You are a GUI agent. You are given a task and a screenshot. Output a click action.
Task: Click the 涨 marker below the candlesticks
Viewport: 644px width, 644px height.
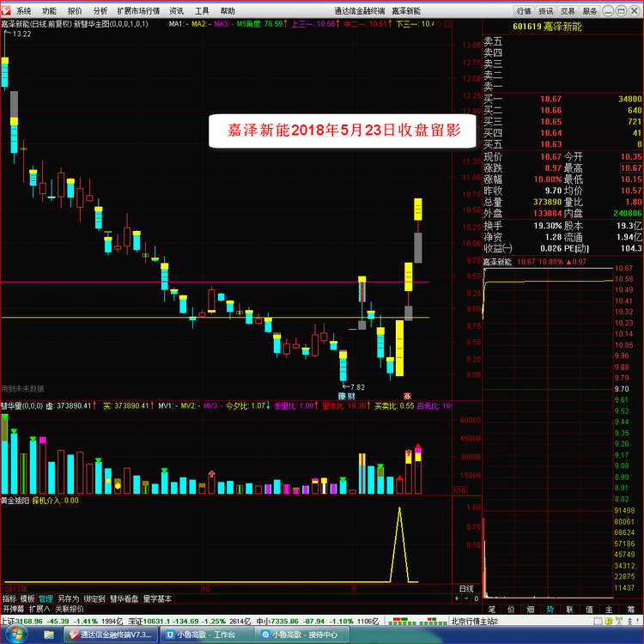pos(407,396)
